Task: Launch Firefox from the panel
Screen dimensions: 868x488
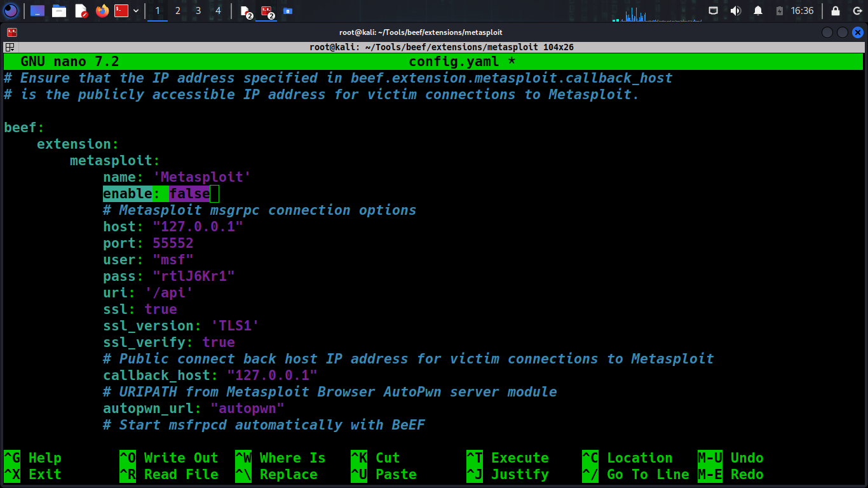Action: click(102, 11)
